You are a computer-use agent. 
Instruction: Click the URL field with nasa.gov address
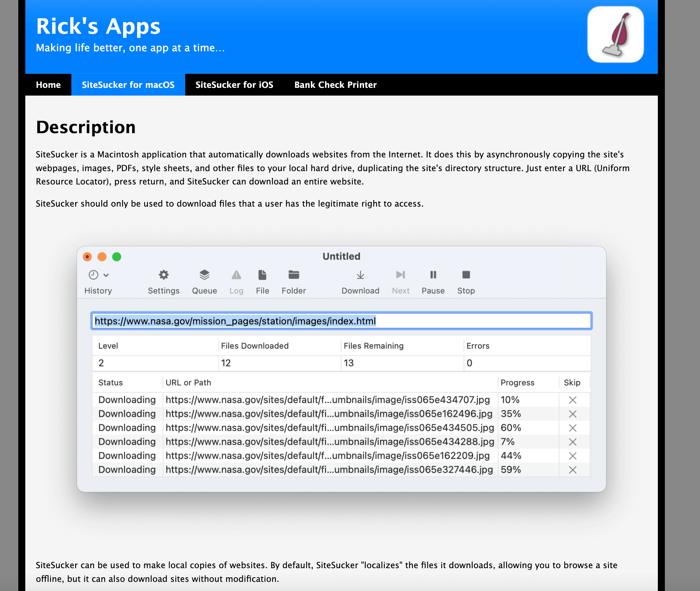click(342, 321)
